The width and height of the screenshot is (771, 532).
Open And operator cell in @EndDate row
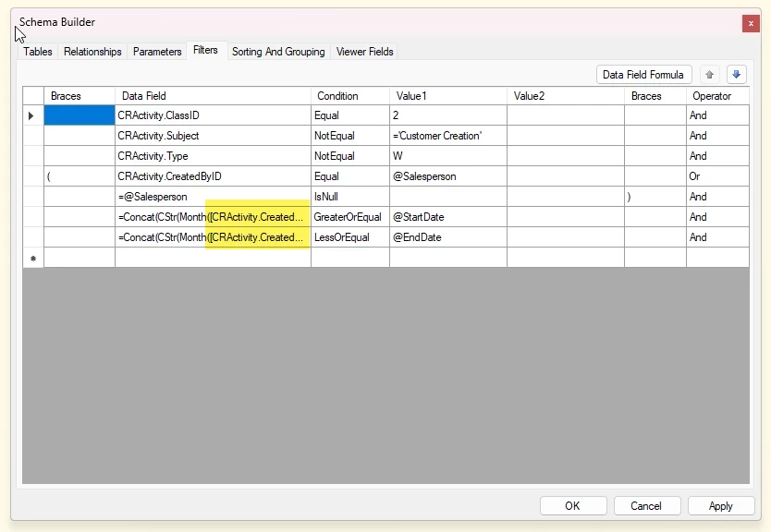[x=717, y=237]
